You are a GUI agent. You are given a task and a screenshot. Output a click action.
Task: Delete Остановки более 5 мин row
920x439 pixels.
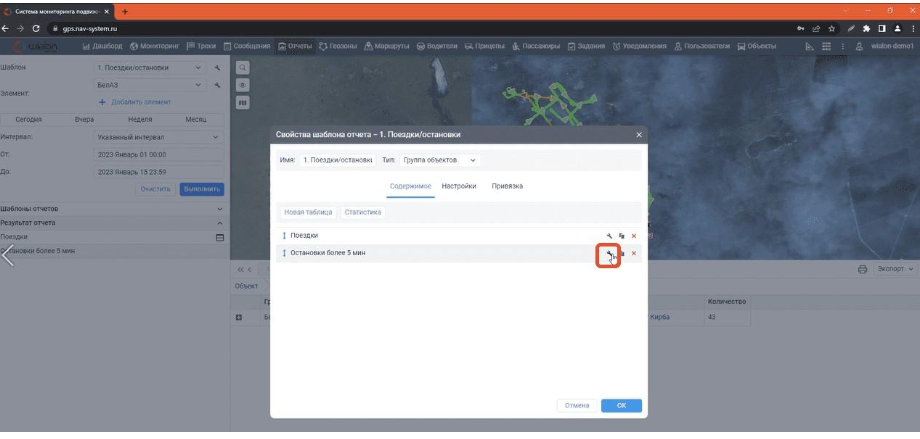coord(633,254)
